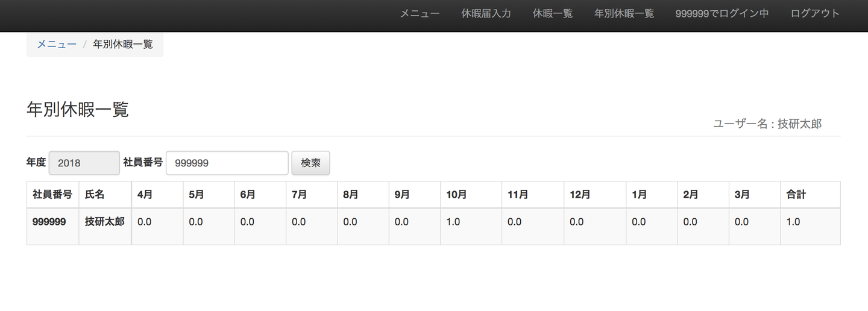The width and height of the screenshot is (868, 311).
Task: Click the 4月 cell showing 0.0
Action: point(144,222)
